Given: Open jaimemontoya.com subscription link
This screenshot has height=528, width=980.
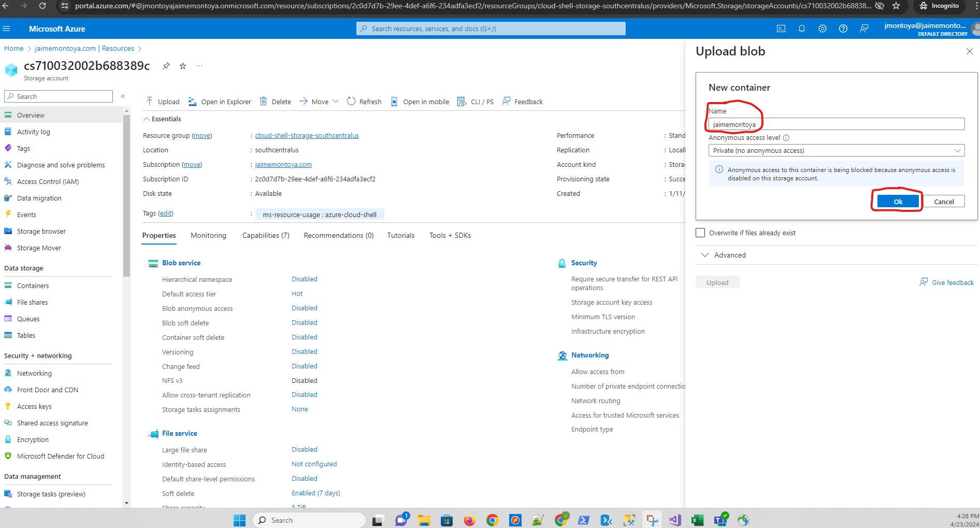Looking at the screenshot, I should [283, 164].
